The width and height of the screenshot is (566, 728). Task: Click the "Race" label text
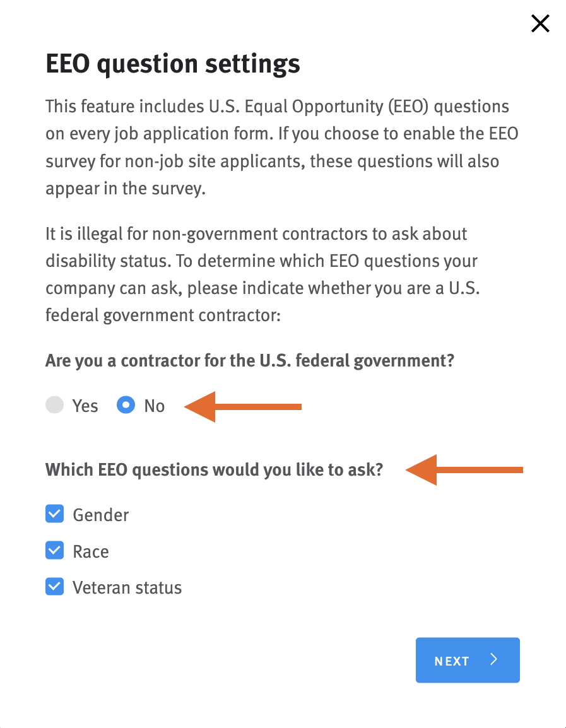click(91, 551)
